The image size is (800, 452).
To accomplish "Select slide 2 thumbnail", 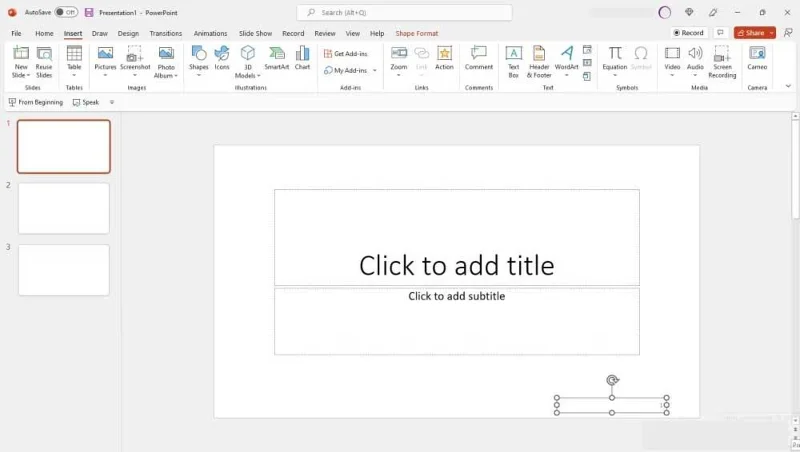I will (64, 209).
